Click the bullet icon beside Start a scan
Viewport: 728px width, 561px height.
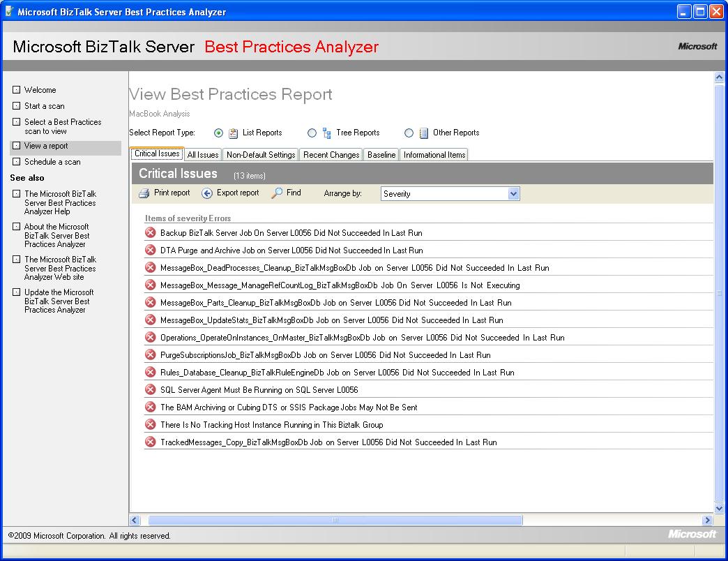(16, 106)
